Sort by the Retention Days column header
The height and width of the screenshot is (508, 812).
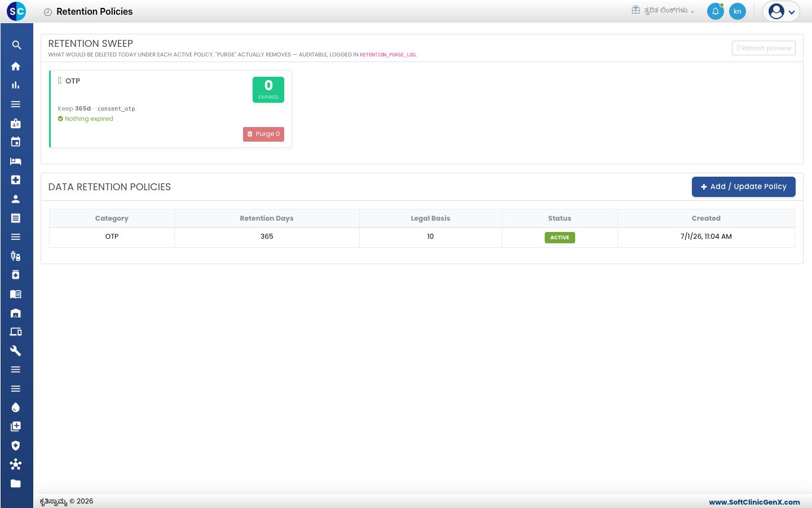click(267, 218)
